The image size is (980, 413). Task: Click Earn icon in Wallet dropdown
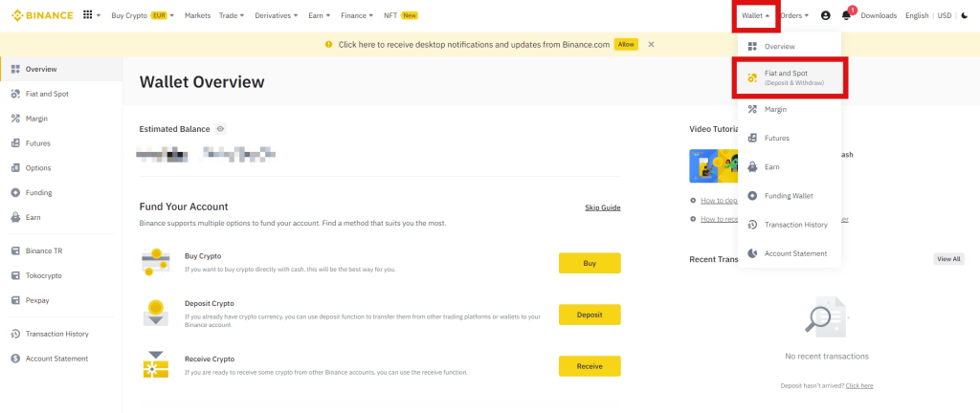(752, 167)
